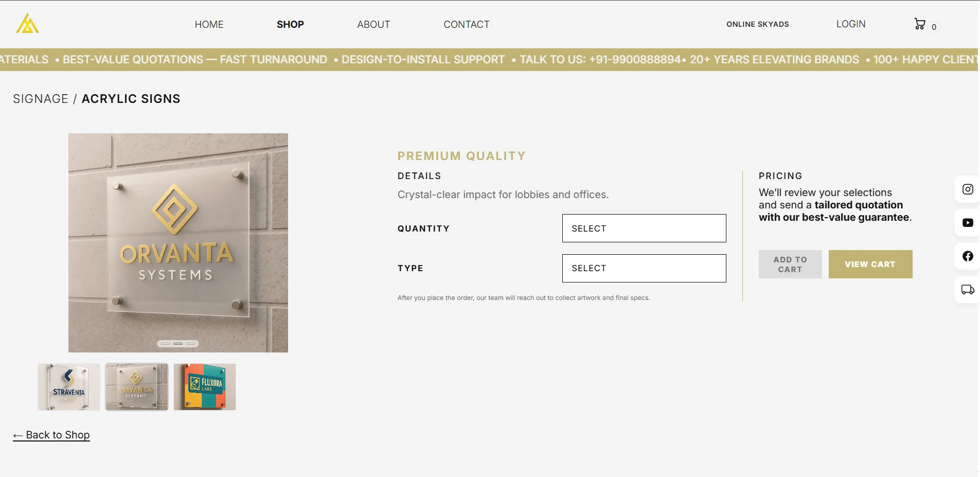
Task: Go to the HOME menu item
Action: click(209, 24)
